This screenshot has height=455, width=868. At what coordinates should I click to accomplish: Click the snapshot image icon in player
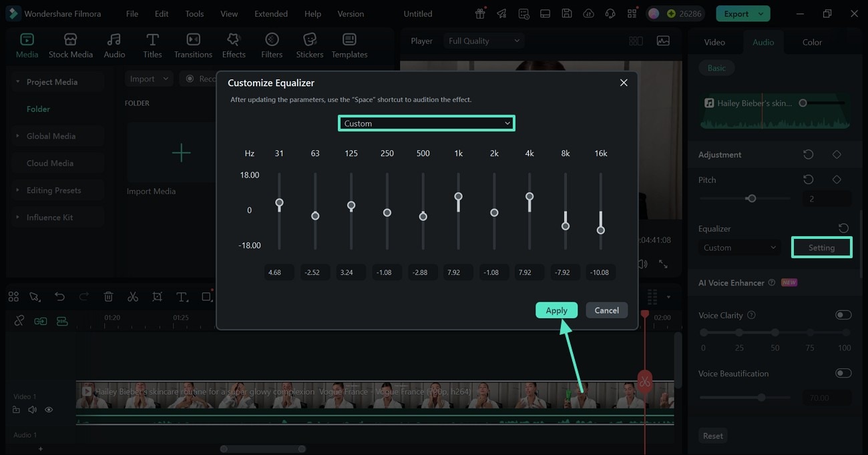pyautogui.click(x=663, y=41)
